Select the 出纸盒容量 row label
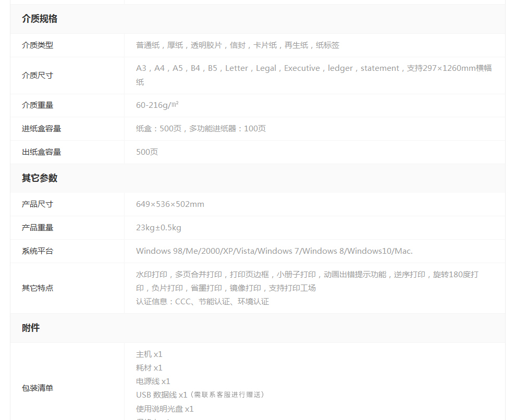This screenshot has width=516, height=420. coord(42,152)
